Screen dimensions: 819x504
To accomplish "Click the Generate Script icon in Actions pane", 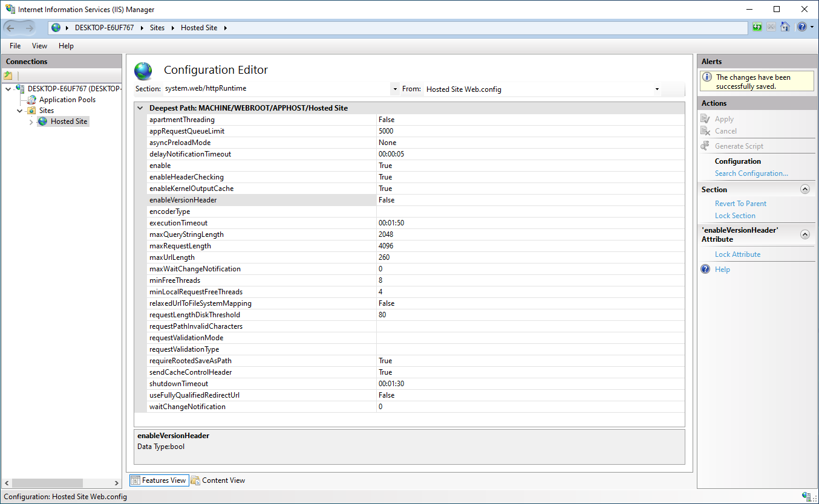I will (x=705, y=146).
